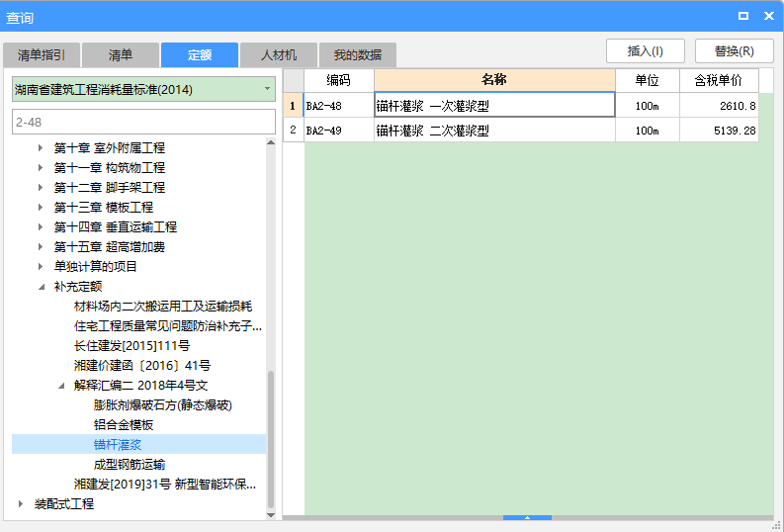Expand 第十四章 垂直运输工程 node
The image size is (784, 532).
41,227
